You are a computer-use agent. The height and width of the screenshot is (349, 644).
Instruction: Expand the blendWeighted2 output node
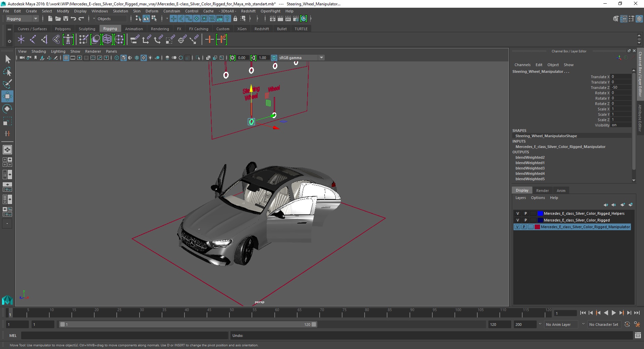coord(530,157)
